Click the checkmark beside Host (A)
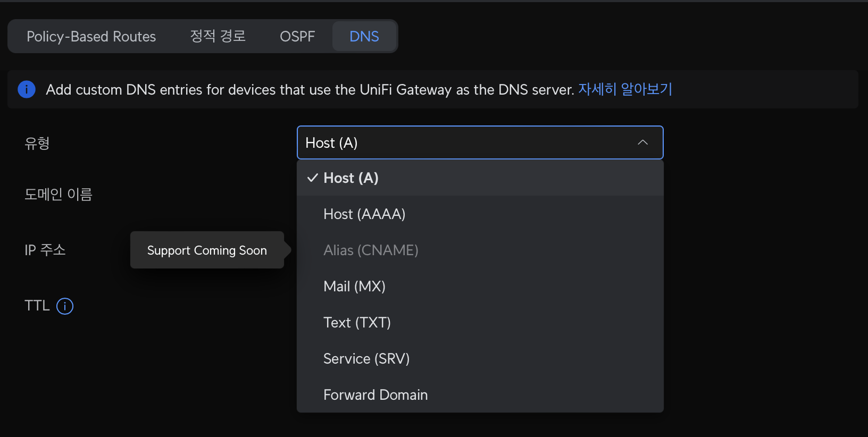Viewport: 868px width, 437px height. coord(313,178)
